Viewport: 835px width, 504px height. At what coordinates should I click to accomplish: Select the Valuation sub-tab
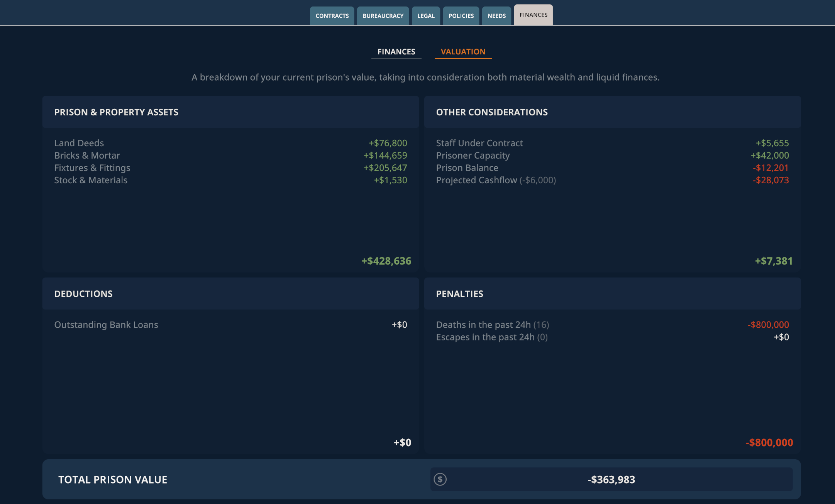click(x=463, y=52)
